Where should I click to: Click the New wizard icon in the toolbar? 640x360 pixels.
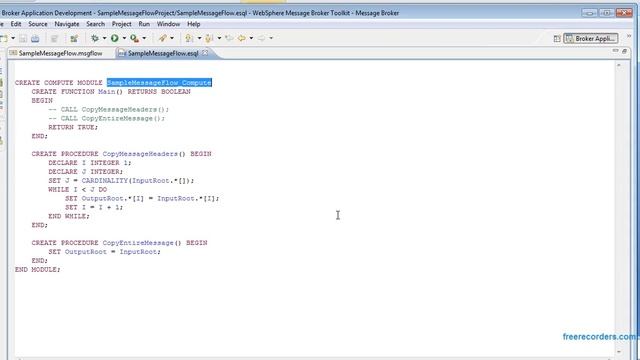tap(4, 38)
